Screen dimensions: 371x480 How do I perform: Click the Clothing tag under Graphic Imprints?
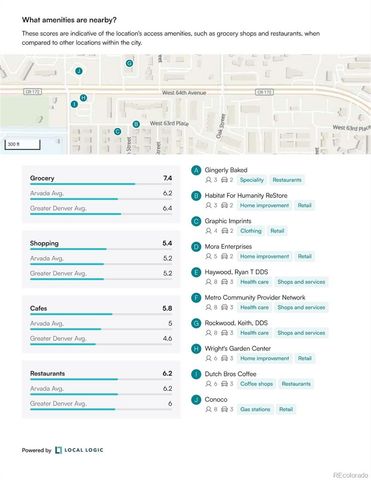tap(251, 231)
